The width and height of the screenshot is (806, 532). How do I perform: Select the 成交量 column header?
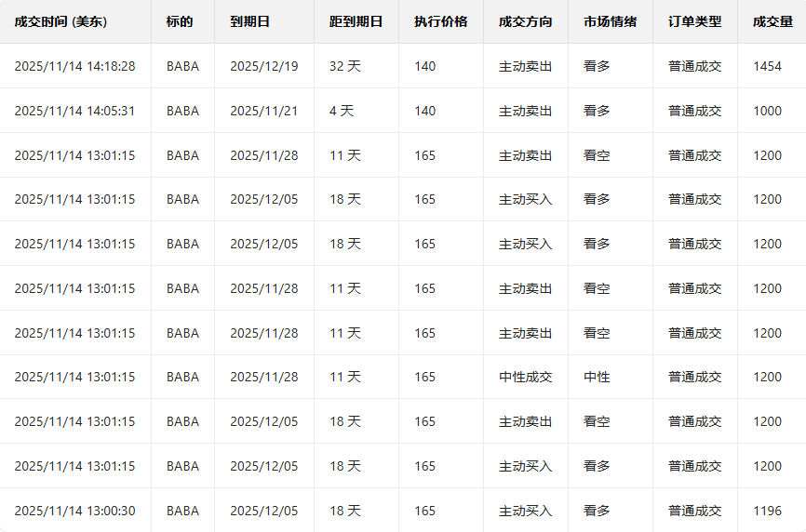(772, 21)
